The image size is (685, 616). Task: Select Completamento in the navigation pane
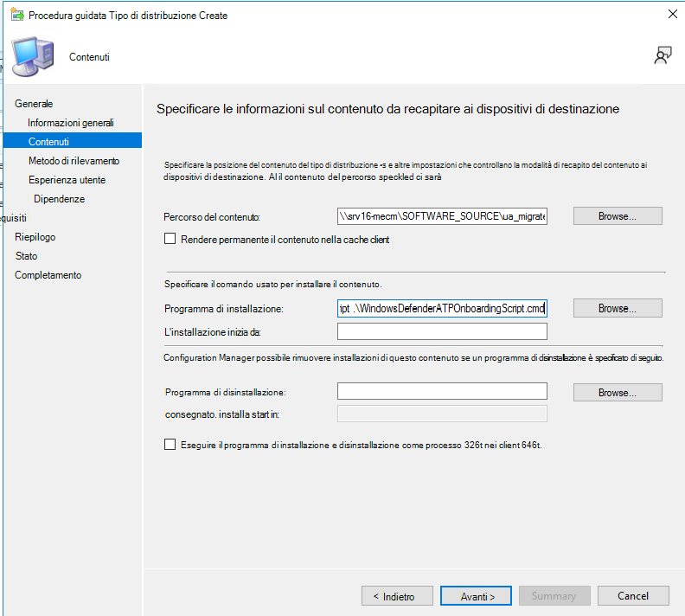(x=48, y=275)
